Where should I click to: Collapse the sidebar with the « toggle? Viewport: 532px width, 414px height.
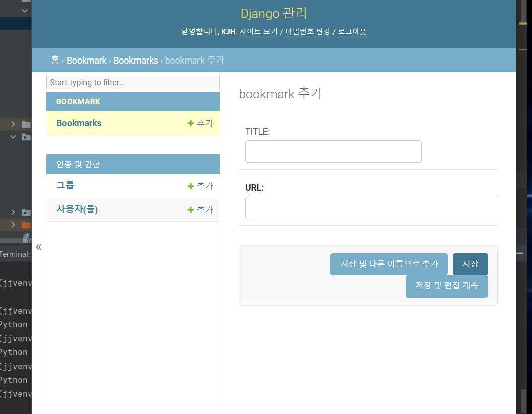(39, 247)
